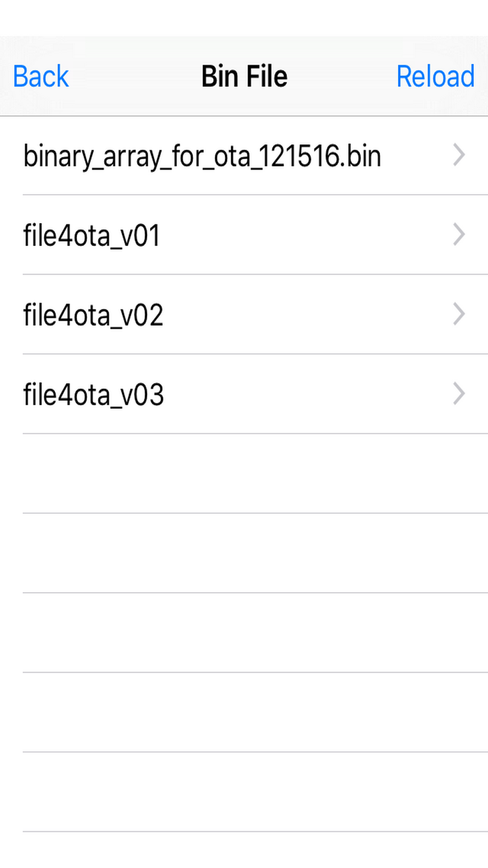Click the disclosure arrow for file4ota_v03
This screenshot has width=488, height=868.
click(458, 394)
